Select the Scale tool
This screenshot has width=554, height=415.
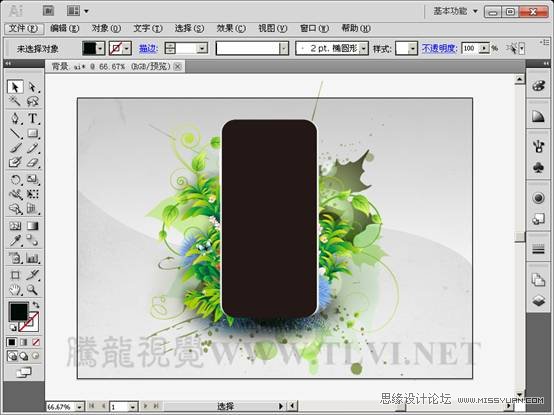tap(33, 179)
